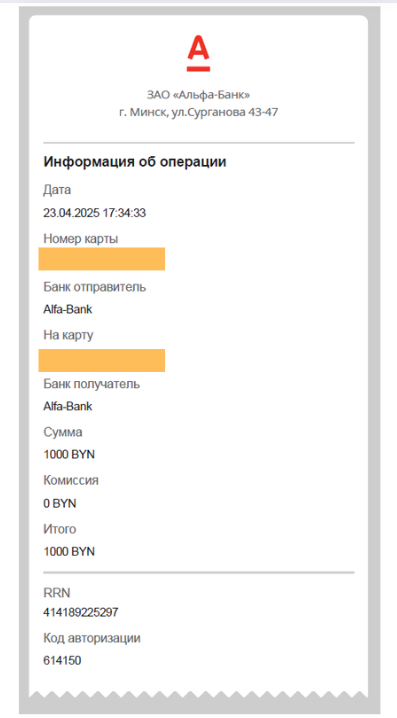Click the Дата label

[x=57, y=189]
